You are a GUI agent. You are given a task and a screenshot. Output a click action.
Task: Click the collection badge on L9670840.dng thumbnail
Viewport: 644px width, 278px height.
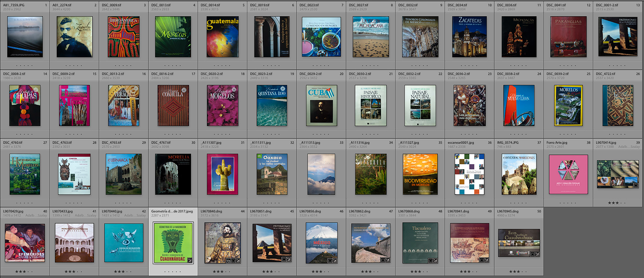point(228,261)
